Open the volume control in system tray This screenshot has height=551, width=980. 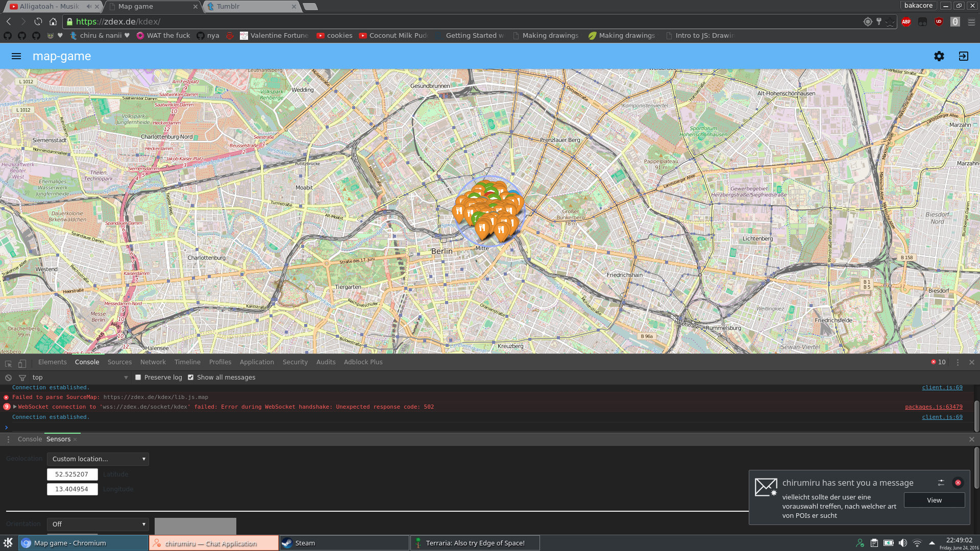pyautogui.click(x=903, y=543)
